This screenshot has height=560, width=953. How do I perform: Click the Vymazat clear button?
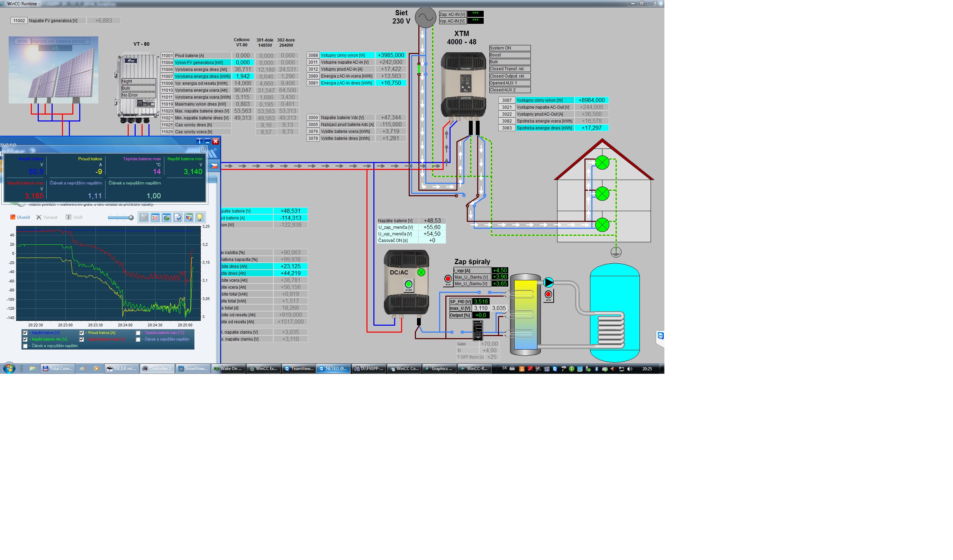(47, 217)
